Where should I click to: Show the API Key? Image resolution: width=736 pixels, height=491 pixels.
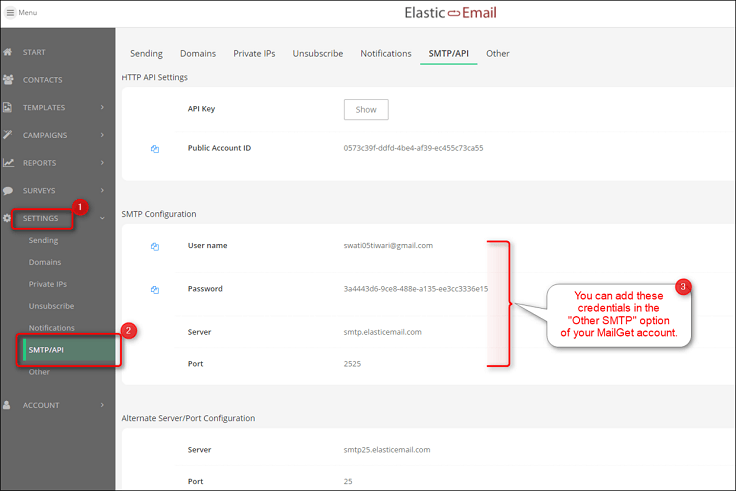[366, 109]
